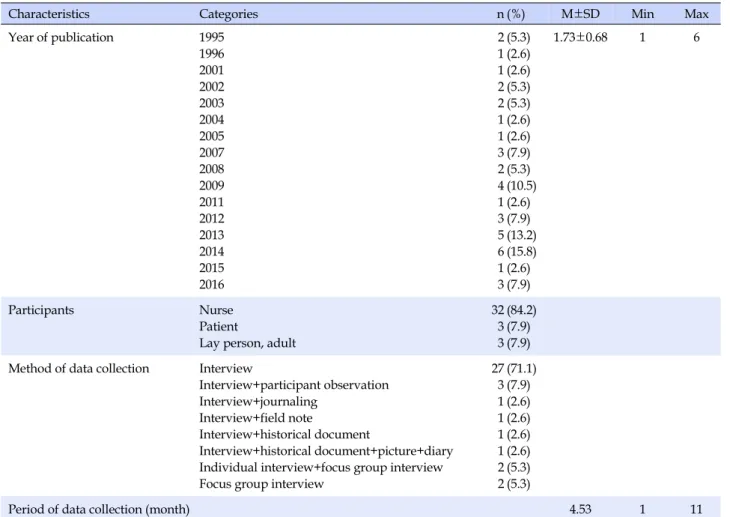Click the '6 (15.8)' value for 2014
The width and height of the screenshot is (730, 517).
pos(517,252)
